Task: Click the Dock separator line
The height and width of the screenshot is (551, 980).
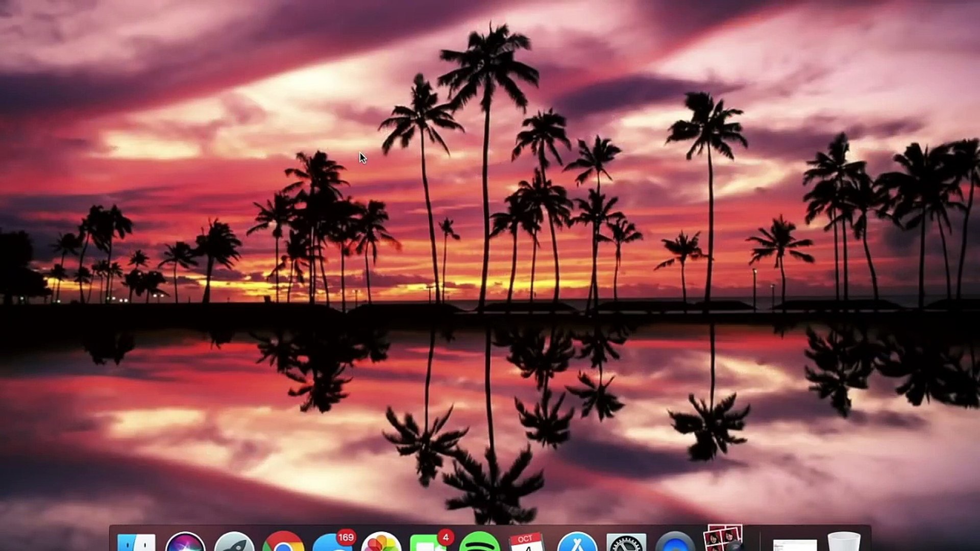Action: point(759,541)
